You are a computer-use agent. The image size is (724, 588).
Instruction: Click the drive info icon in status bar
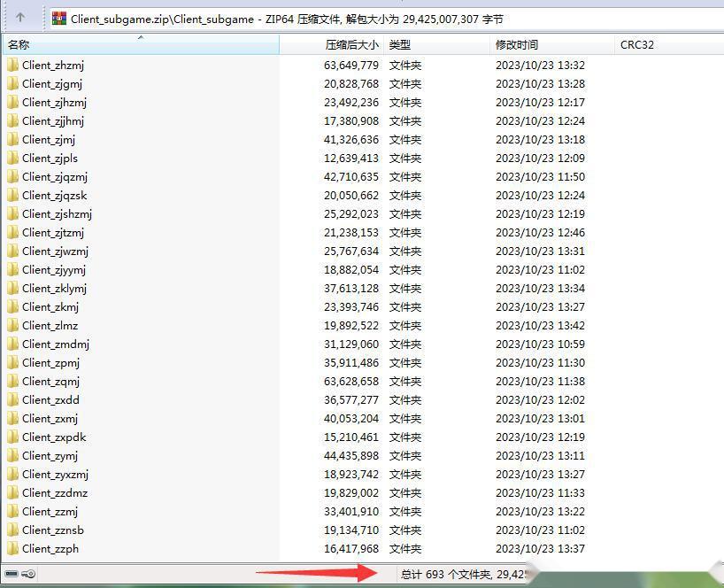pos(11,574)
